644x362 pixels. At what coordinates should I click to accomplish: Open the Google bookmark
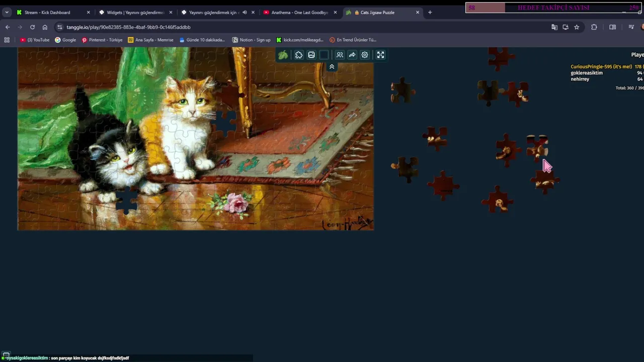(65, 40)
